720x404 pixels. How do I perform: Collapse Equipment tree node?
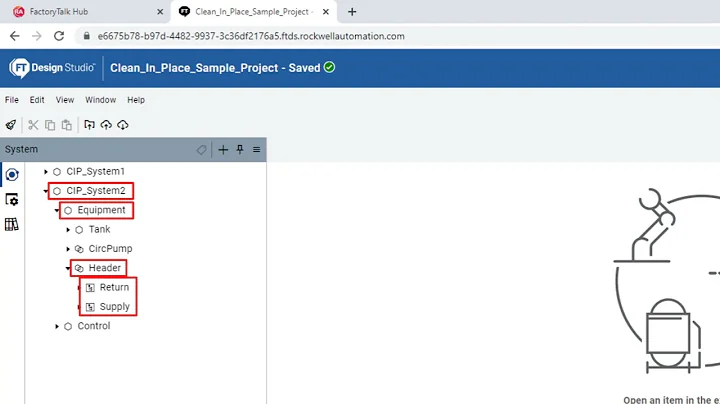[56, 210]
